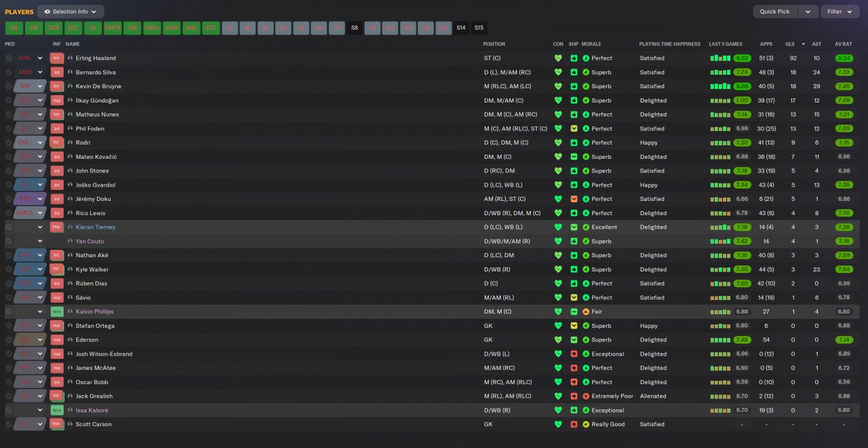Sort the table by the GLS column
This screenshot has height=448, width=868.
790,44
